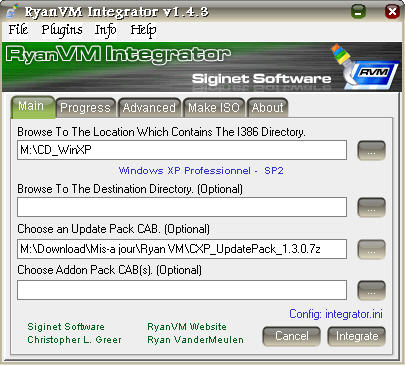Click the I386 directory path field
The image size is (405, 366).
point(182,150)
